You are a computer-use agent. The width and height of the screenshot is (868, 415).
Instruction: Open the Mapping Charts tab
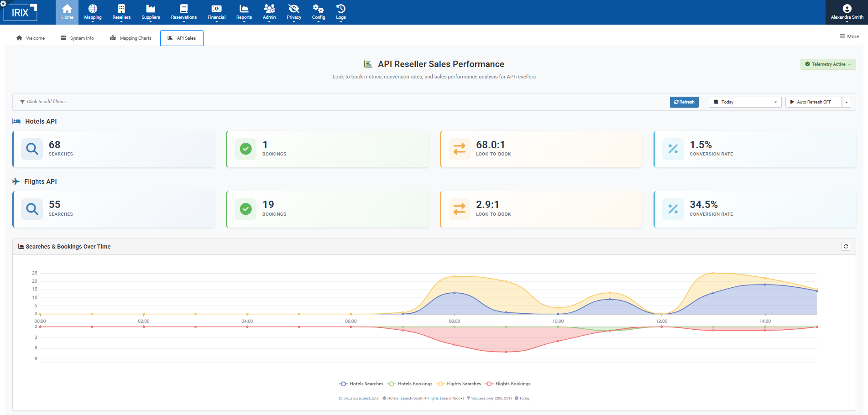(x=131, y=38)
